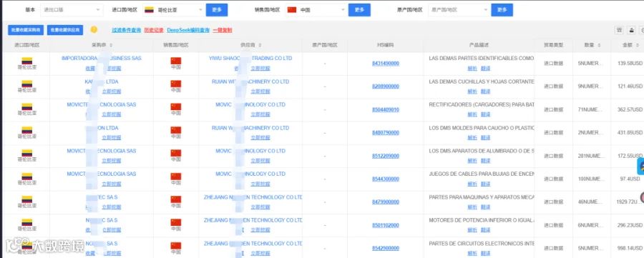Open the RUIAN supplier in HS 8208900000 row
Viewport: 644px width, 258px height.
[x=250, y=81]
